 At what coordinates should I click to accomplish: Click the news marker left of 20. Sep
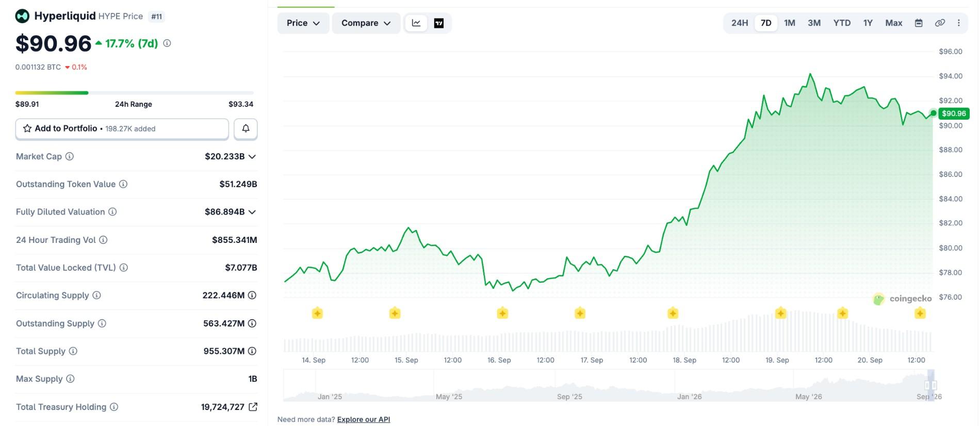click(x=843, y=313)
